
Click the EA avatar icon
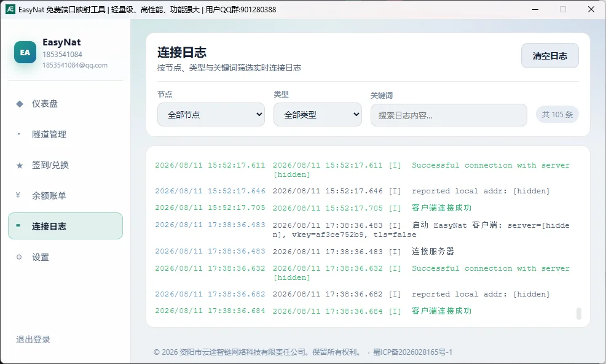(25, 52)
